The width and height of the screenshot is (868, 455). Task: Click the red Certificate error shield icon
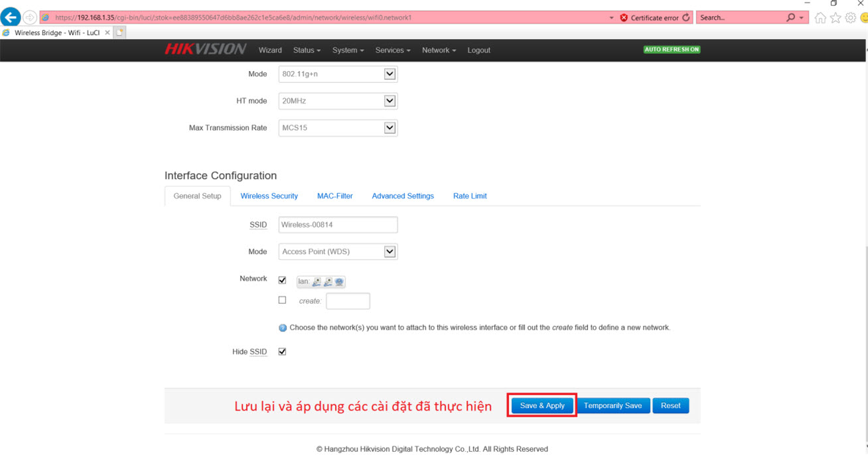[624, 18]
